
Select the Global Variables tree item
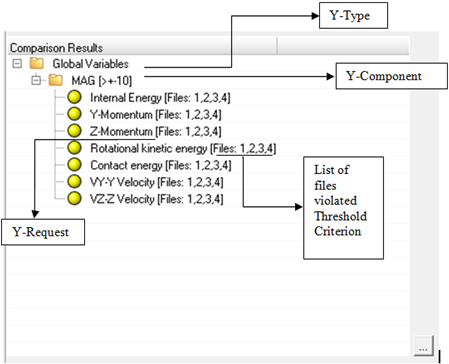pyautogui.click(x=91, y=64)
